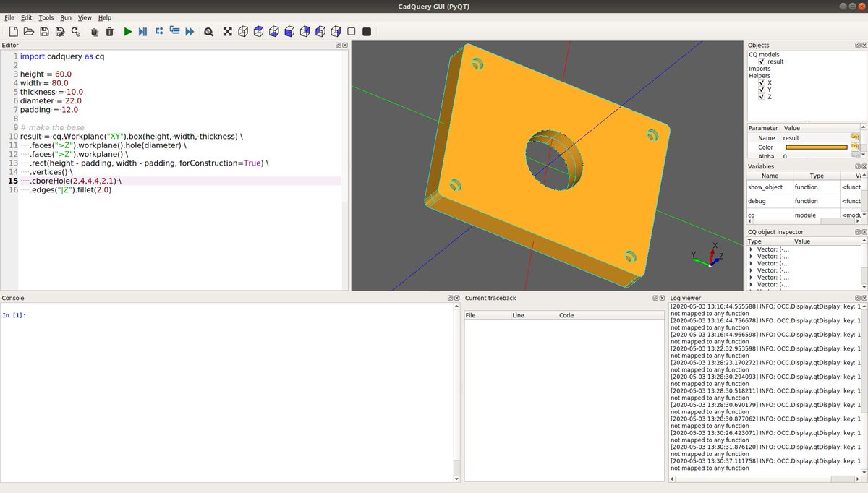Viewport: 868px width, 493px height.
Task: Open the File menu
Action: 9,17
